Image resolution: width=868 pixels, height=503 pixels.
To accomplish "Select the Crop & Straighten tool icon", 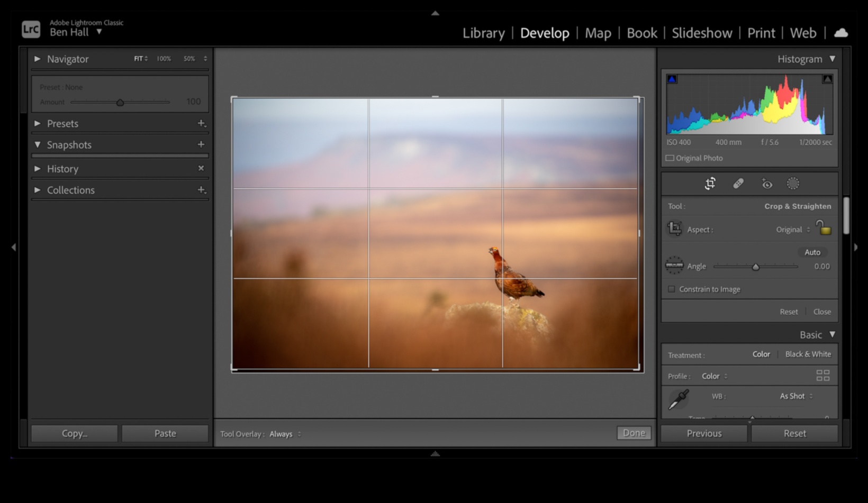I will (x=710, y=184).
